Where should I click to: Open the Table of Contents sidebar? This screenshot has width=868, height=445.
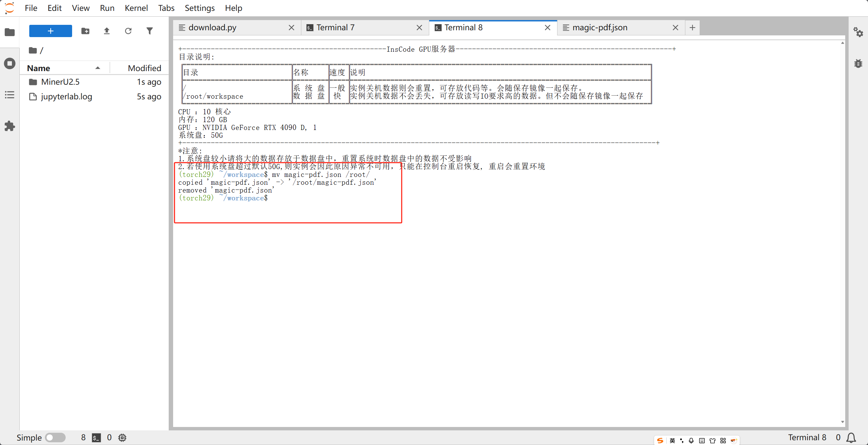click(x=10, y=95)
